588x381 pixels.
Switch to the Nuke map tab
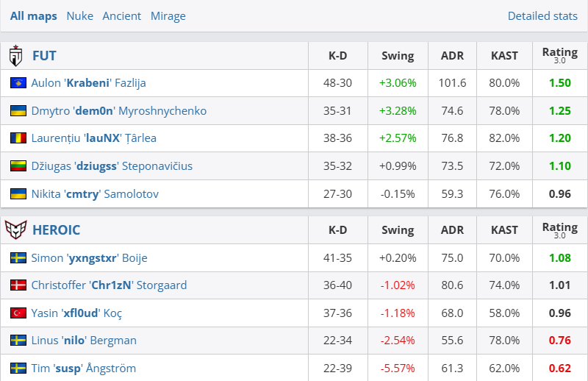[x=79, y=16]
